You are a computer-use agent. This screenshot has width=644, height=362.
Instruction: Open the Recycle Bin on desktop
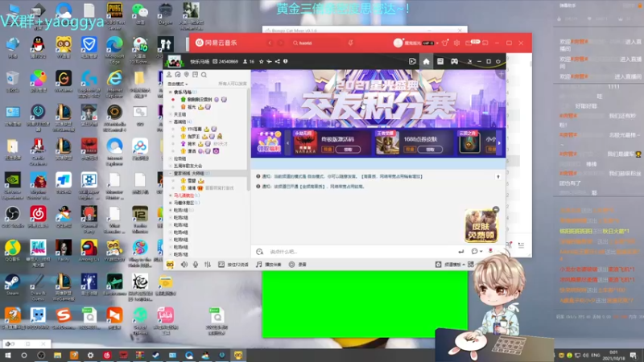[12, 82]
